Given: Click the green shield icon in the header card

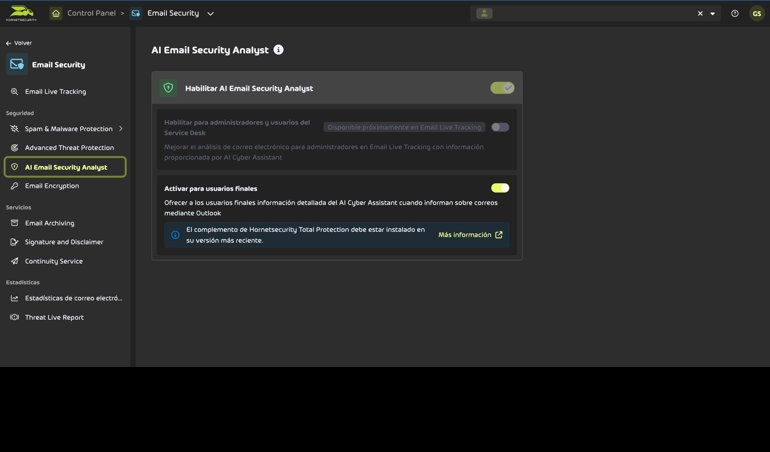Looking at the screenshot, I should pos(168,88).
